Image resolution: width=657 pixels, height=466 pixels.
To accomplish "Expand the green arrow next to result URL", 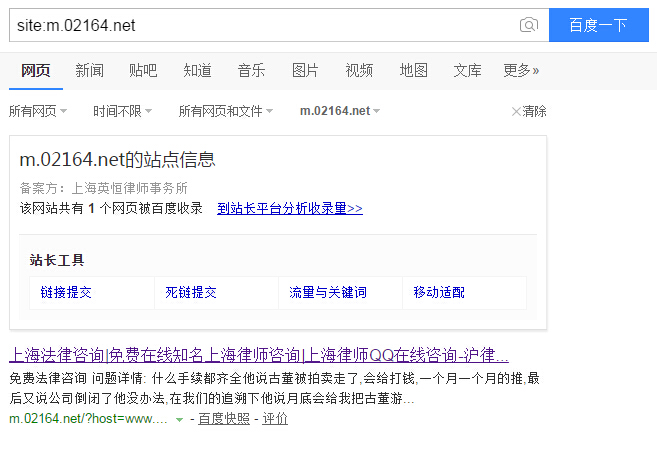I will click(x=179, y=419).
